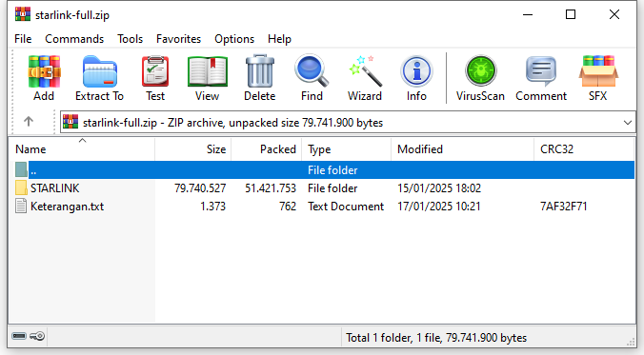Select the STARLINK folder name
This screenshot has height=355, width=644.
click(54, 187)
